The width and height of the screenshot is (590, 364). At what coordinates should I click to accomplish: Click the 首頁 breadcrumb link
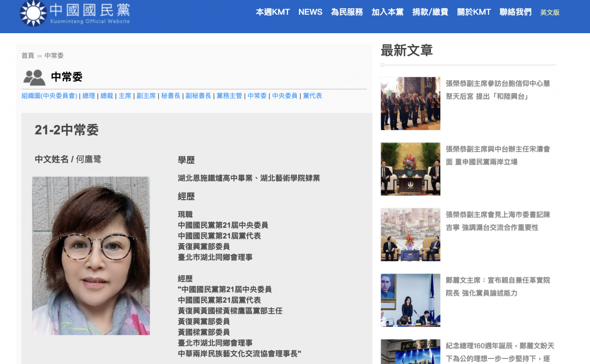[28, 56]
